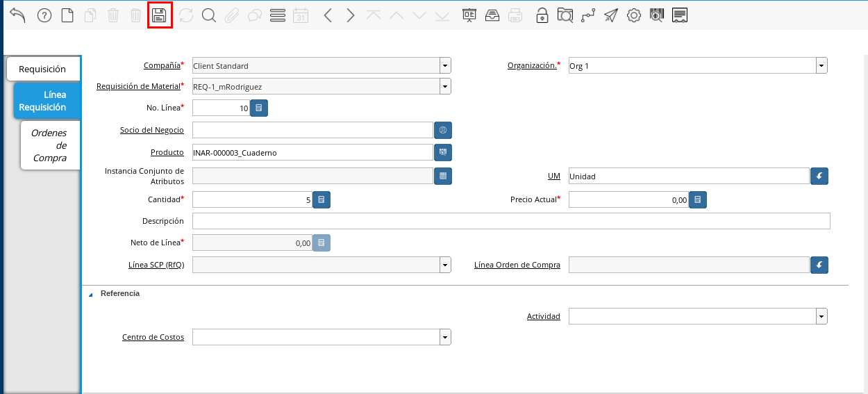This screenshot has height=394, width=868.
Task: Open the Help question mark icon
Action: (44, 15)
